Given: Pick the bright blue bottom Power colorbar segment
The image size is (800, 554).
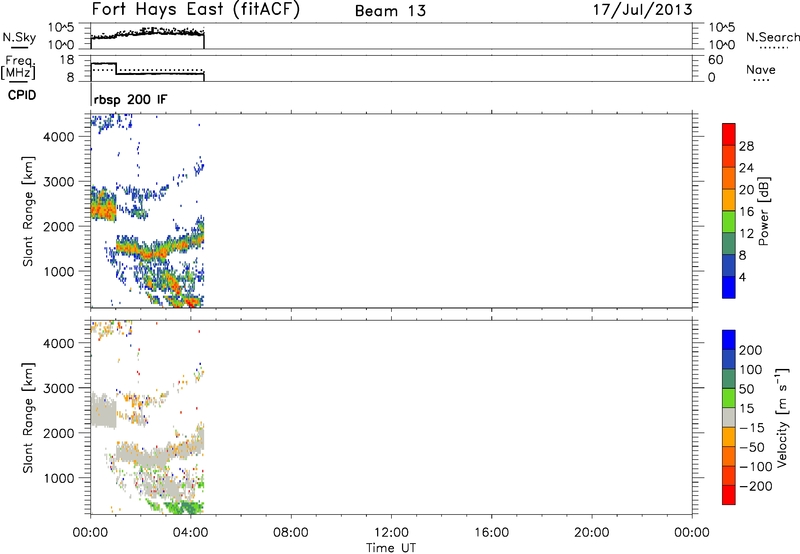Looking at the screenshot, I should pos(729,287).
